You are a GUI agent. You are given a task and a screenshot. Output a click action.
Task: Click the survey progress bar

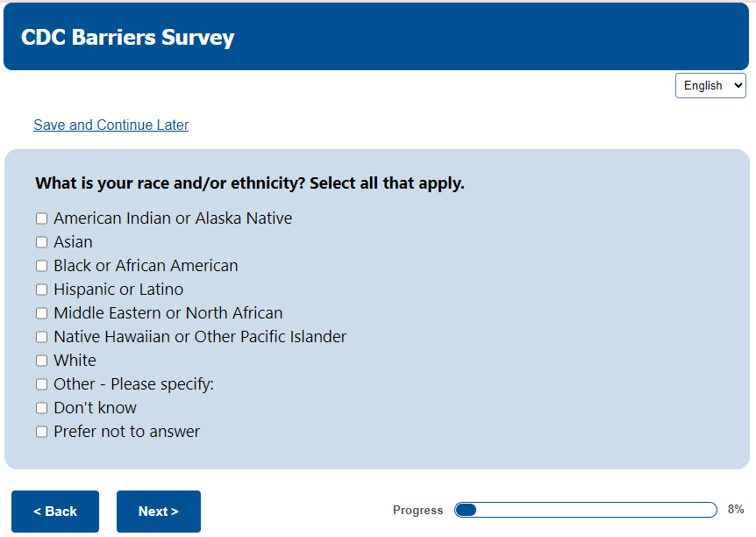(585, 510)
